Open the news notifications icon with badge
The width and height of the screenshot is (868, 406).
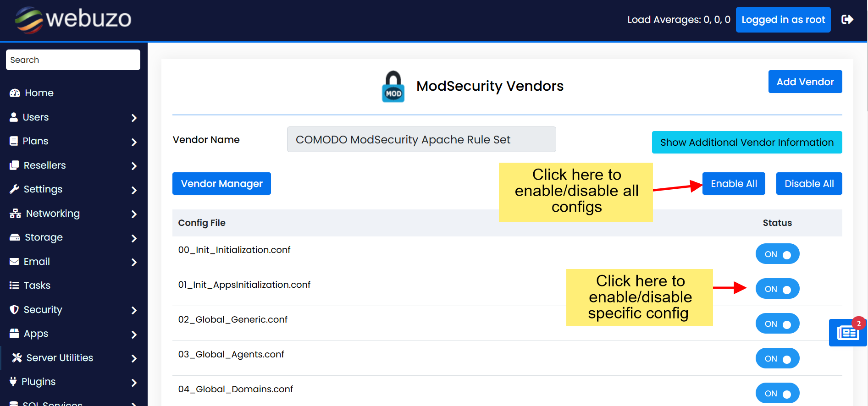(848, 332)
